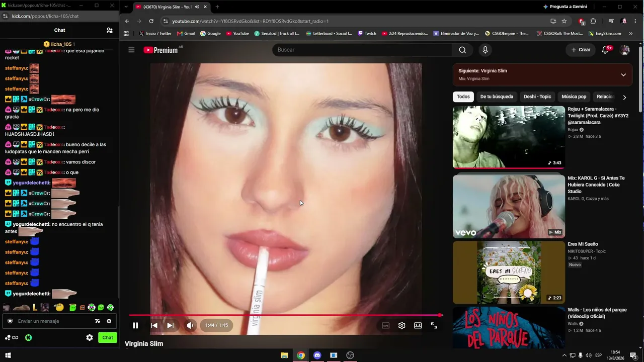Open the Gmail bookmark
The image size is (644, 362).
pos(186,34)
